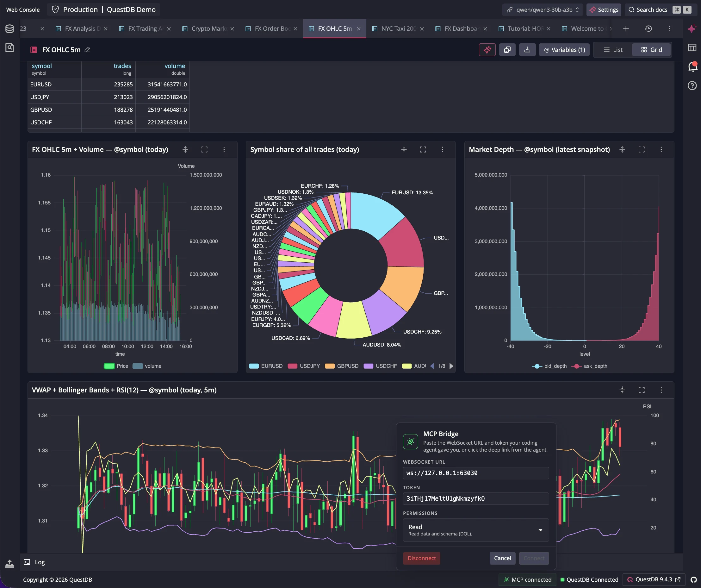Maximize the FX OHLC 5m + Volume panel
Viewport: 701px width, 588px height.
click(204, 150)
